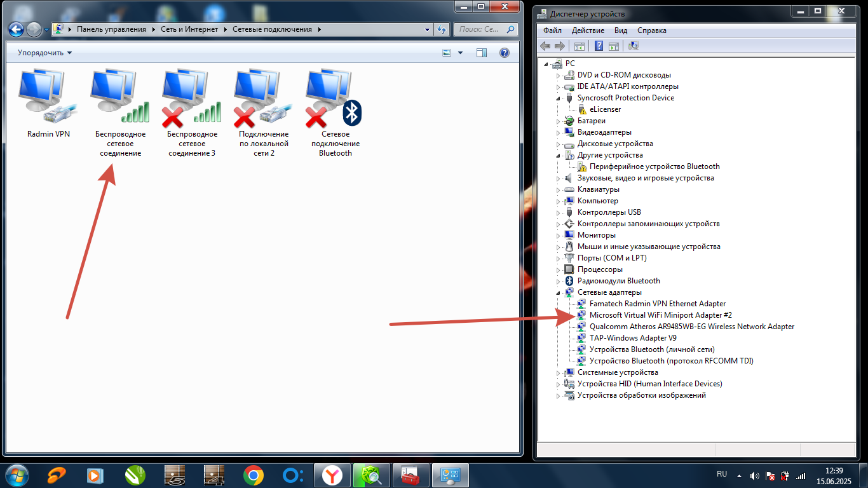The width and height of the screenshot is (868, 488).
Task: Expand the Батареи node
Action: coord(559,121)
